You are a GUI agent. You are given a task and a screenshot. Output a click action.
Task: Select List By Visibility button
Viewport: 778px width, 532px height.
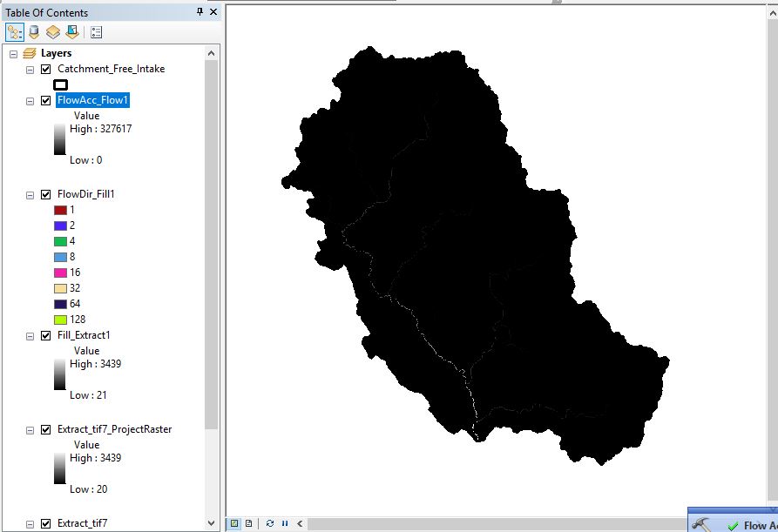53,33
